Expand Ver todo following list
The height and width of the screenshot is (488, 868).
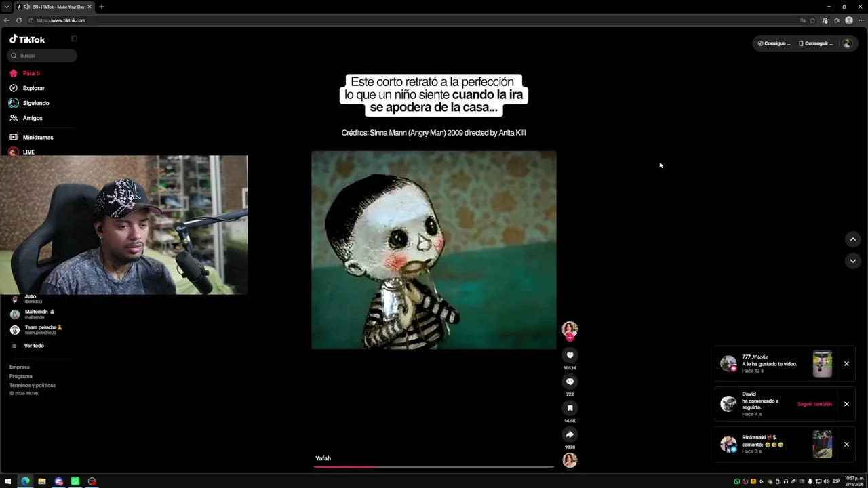34,346
